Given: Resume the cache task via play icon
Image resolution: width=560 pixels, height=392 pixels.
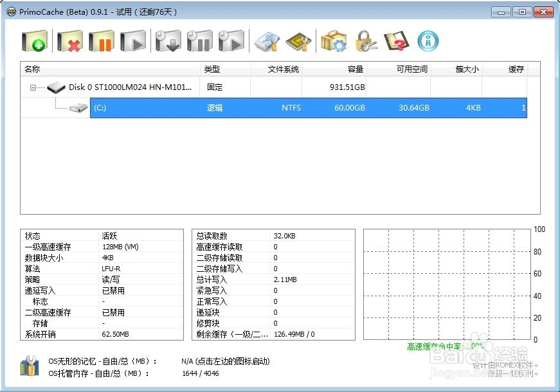Looking at the screenshot, I should tap(133, 41).
